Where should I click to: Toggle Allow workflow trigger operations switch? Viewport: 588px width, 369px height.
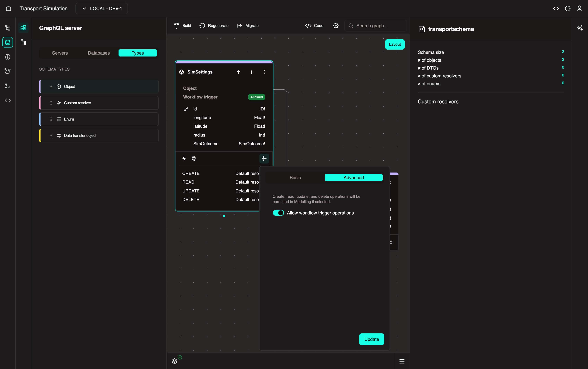coord(278,213)
